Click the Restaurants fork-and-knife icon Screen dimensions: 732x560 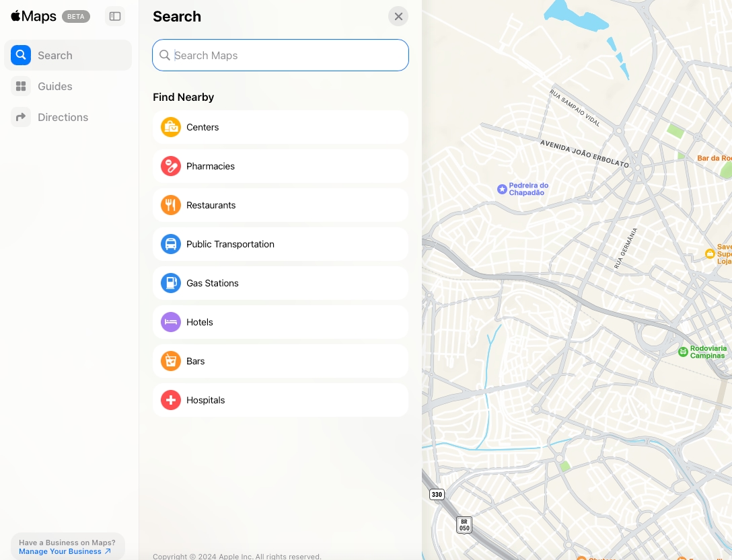coord(171,205)
